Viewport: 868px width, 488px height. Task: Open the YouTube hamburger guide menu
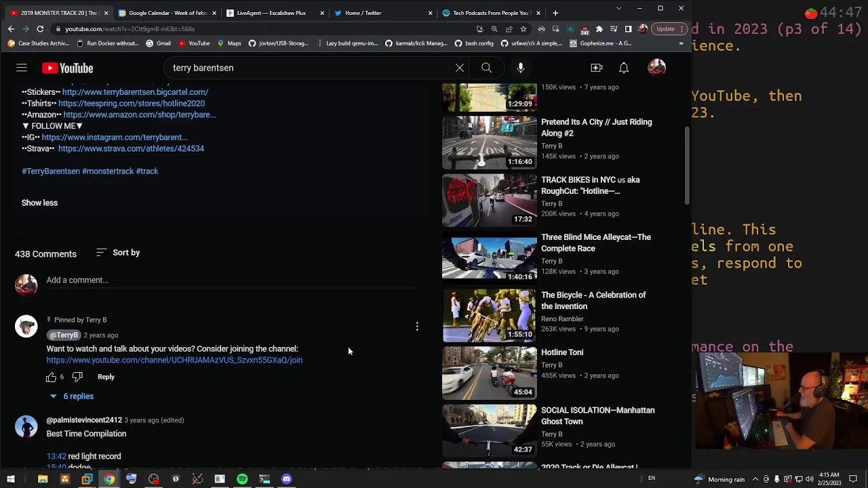22,68
